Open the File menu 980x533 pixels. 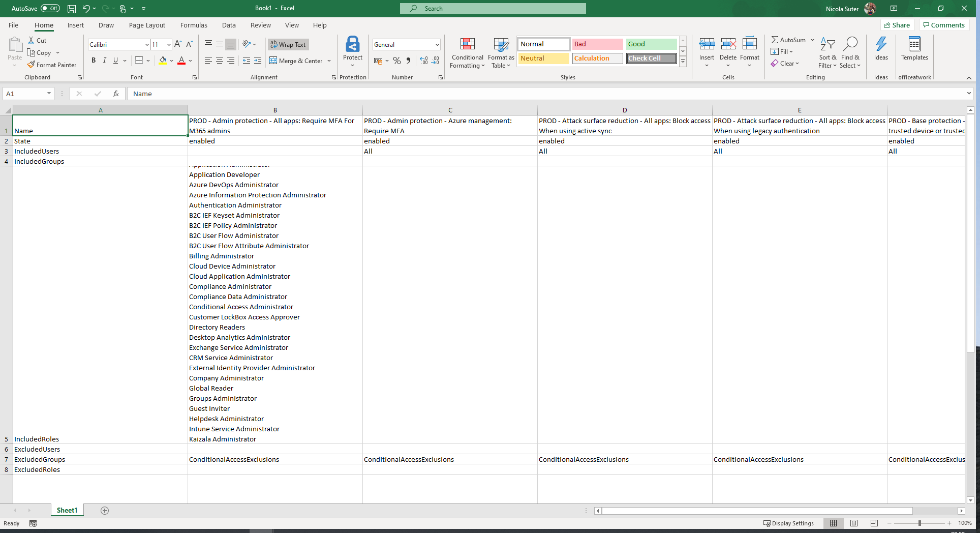[14, 25]
